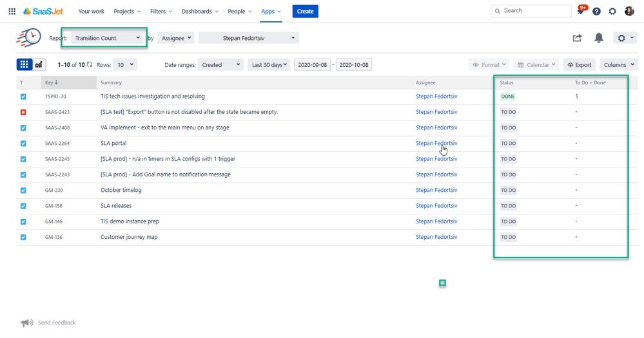This screenshot has width=644, height=338.
Task: Click summary 'October timelog'
Action: pos(121,190)
